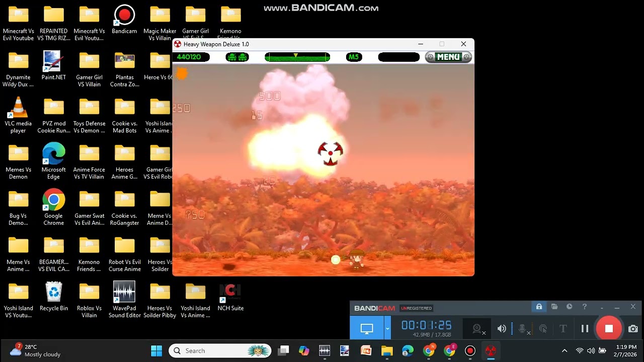Open the Windows Start menu
Viewport: 644px width, 362px height.
[156, 350]
